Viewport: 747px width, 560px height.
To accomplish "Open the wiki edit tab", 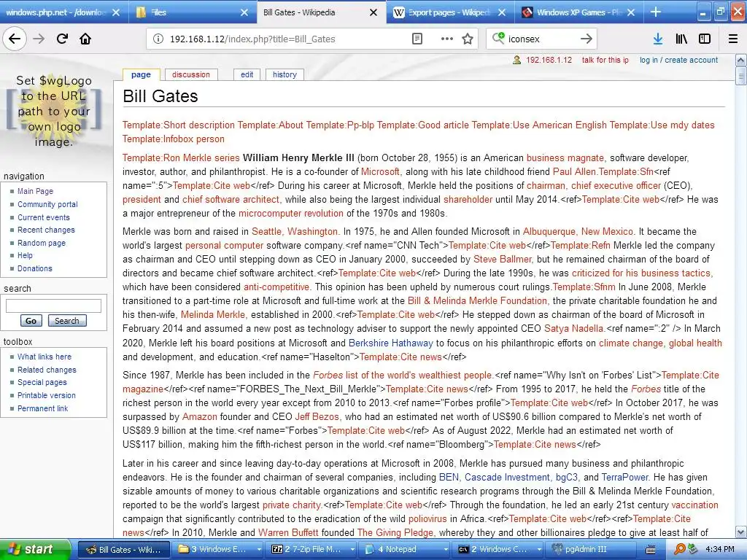I will pyautogui.click(x=247, y=74).
